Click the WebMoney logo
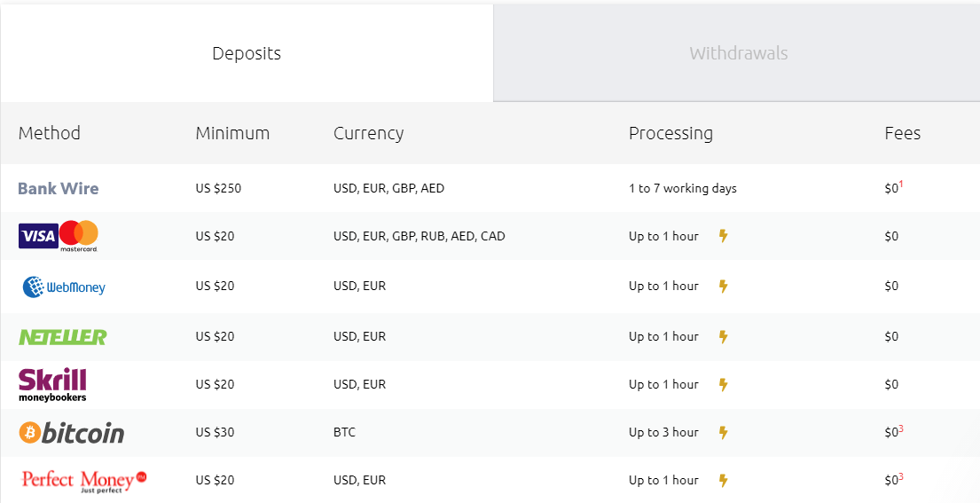 [x=64, y=287]
